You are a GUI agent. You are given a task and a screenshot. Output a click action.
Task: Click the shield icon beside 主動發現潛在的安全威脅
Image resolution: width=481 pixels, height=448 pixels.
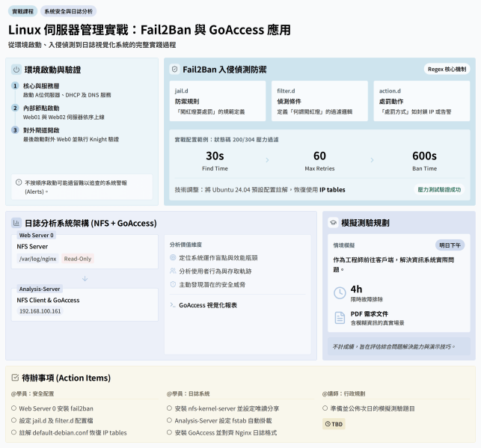click(x=173, y=284)
